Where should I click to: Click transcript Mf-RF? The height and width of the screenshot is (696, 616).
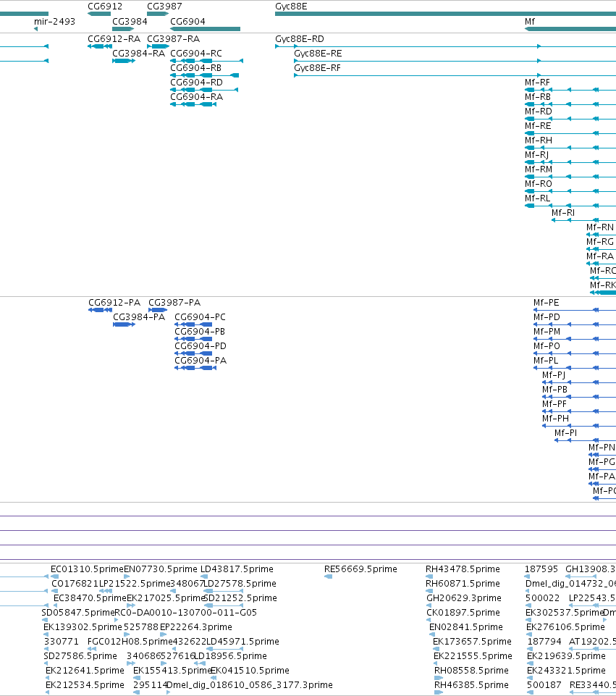pos(537,83)
